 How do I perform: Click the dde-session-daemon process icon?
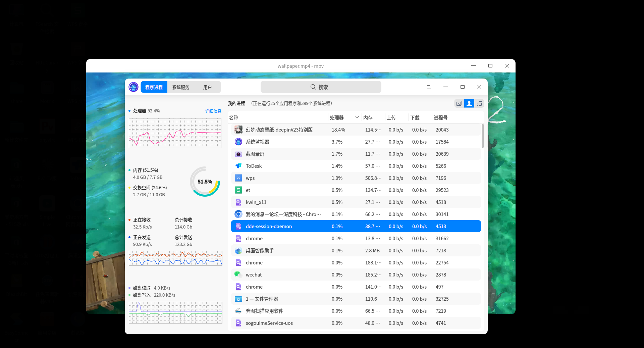pyautogui.click(x=238, y=226)
